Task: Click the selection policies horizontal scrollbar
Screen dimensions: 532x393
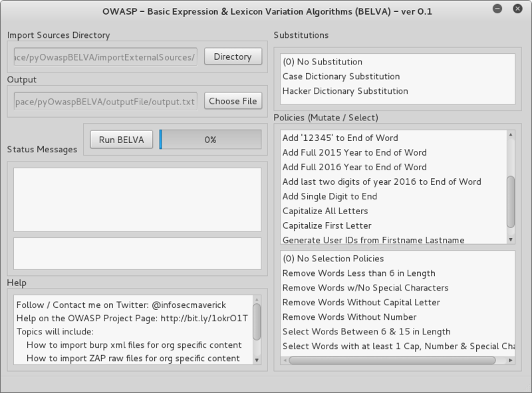Action: (x=392, y=360)
